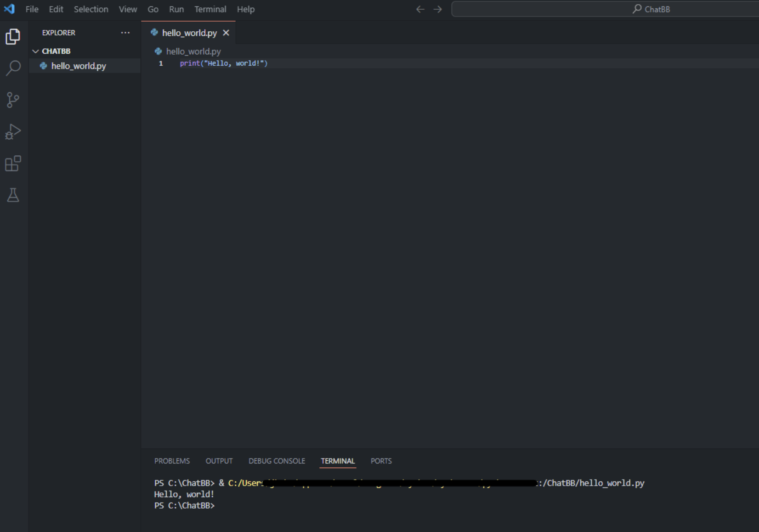Click the "Hello, world!" terminal output line
The width and height of the screenshot is (759, 532).
pos(184,494)
